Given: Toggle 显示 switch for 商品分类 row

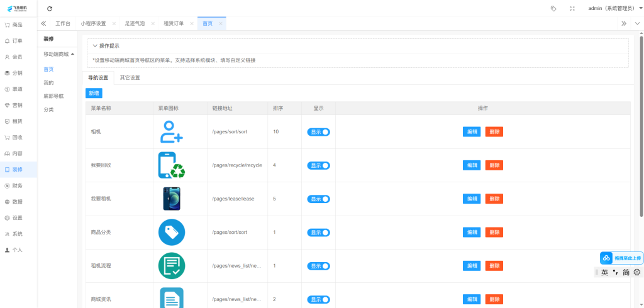Looking at the screenshot, I should click(319, 233).
